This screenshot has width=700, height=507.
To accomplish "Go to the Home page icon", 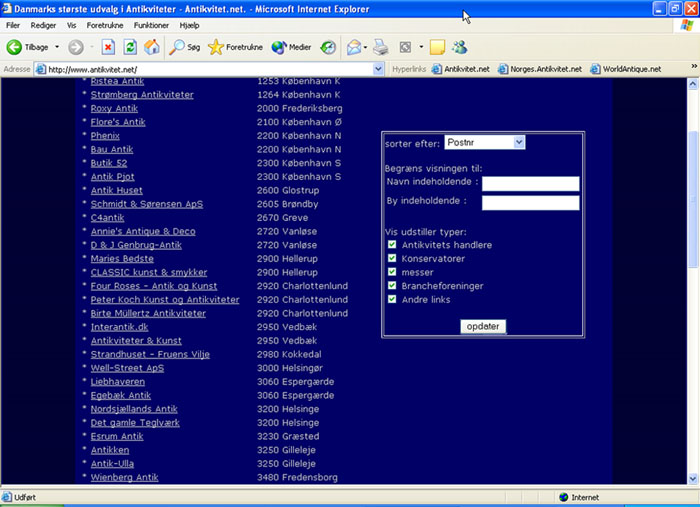I will click(152, 47).
